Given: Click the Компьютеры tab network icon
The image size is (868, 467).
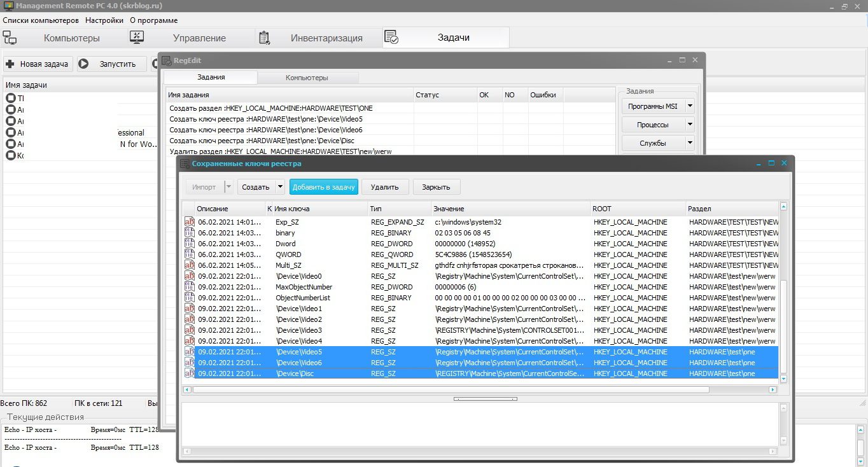Looking at the screenshot, I should click(10, 38).
